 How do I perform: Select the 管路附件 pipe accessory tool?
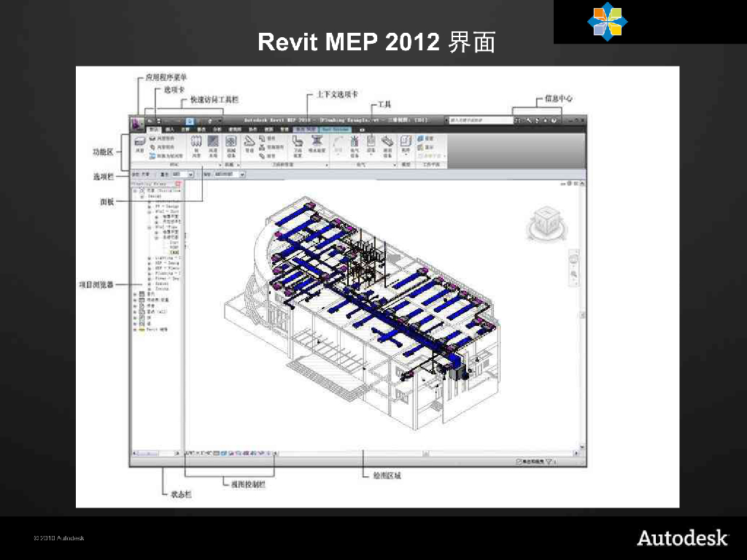coord(271,147)
